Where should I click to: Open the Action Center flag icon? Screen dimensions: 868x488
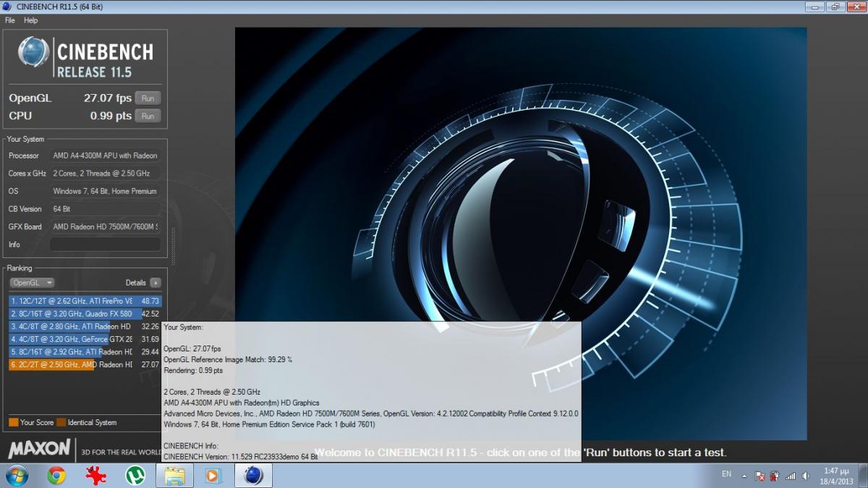click(x=760, y=476)
